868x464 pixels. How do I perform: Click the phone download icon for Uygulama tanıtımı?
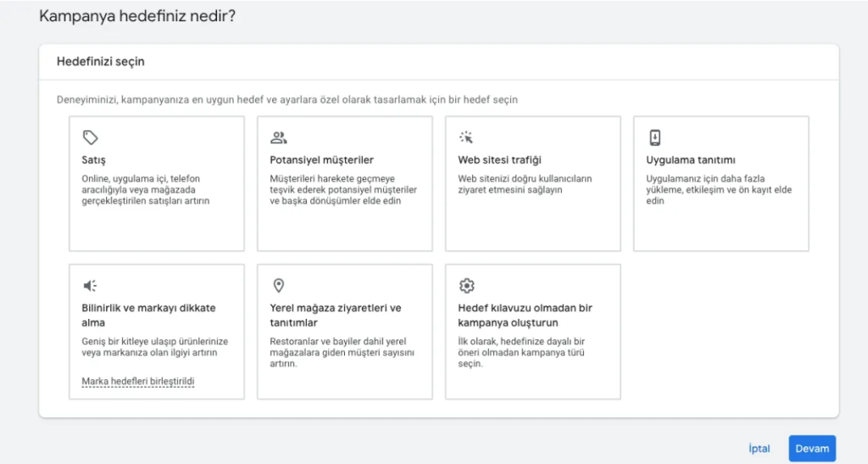point(654,137)
